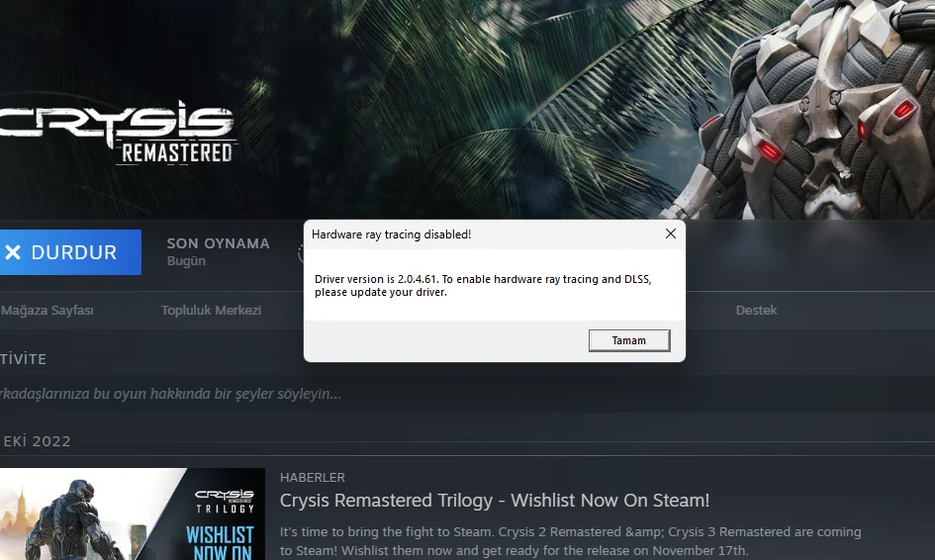
Task: Click the Driver version message text in dialog
Action: click(483, 286)
